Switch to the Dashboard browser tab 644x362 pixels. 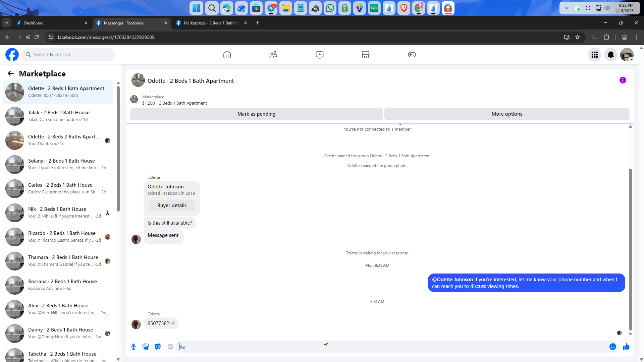pyautogui.click(x=50, y=23)
